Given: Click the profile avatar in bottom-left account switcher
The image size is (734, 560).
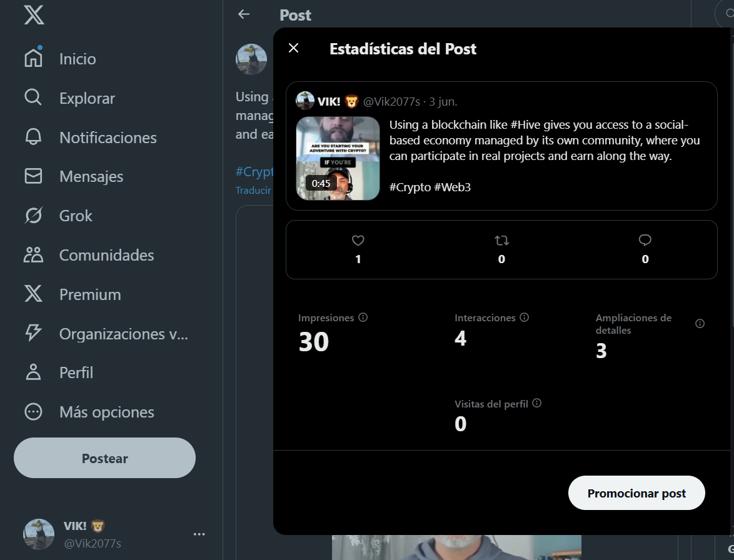Looking at the screenshot, I should point(39,534).
